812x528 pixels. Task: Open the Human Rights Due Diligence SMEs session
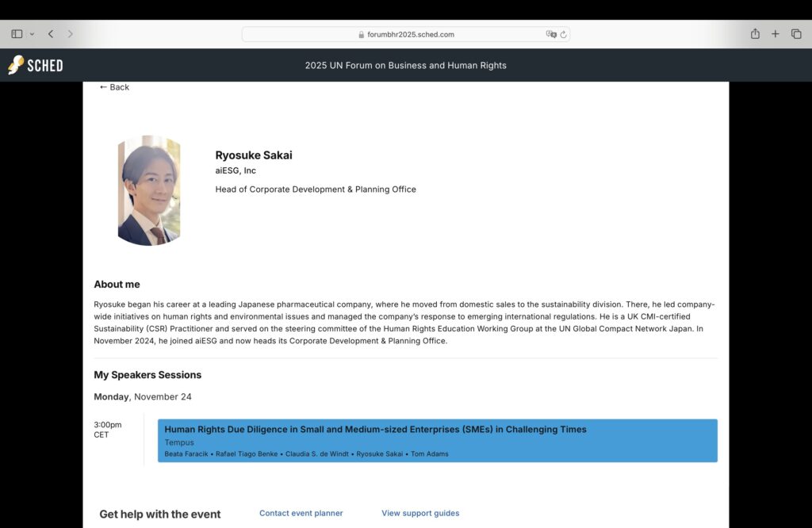(x=375, y=429)
